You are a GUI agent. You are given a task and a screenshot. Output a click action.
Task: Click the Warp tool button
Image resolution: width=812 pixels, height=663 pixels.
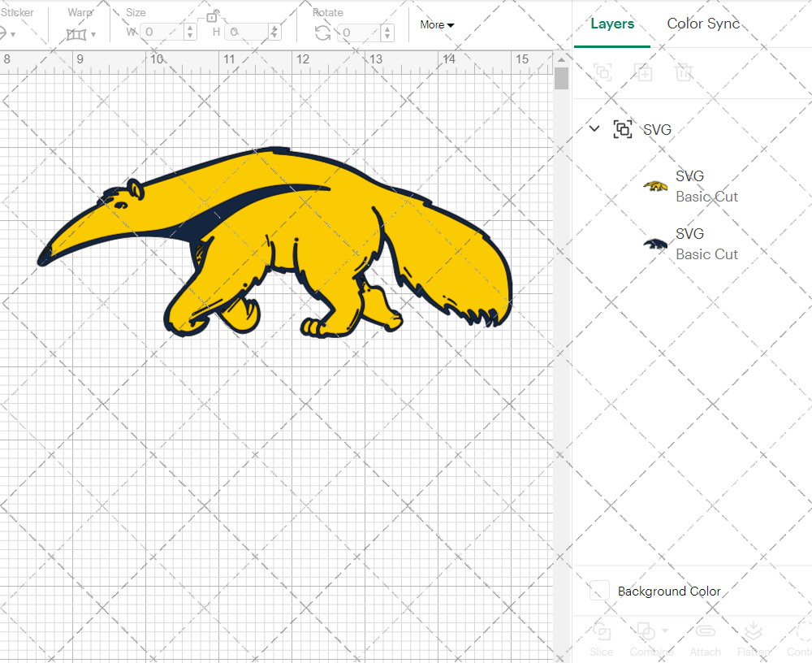pos(77,32)
